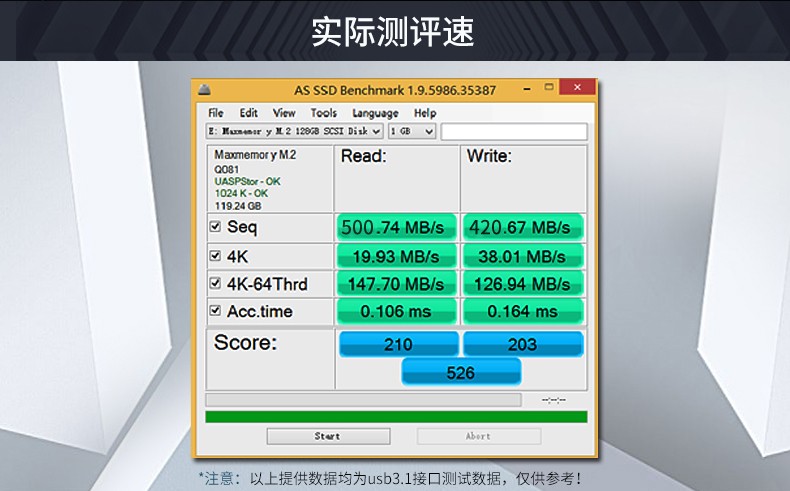Click the Maxmemory M.2 drive name

coord(255,155)
